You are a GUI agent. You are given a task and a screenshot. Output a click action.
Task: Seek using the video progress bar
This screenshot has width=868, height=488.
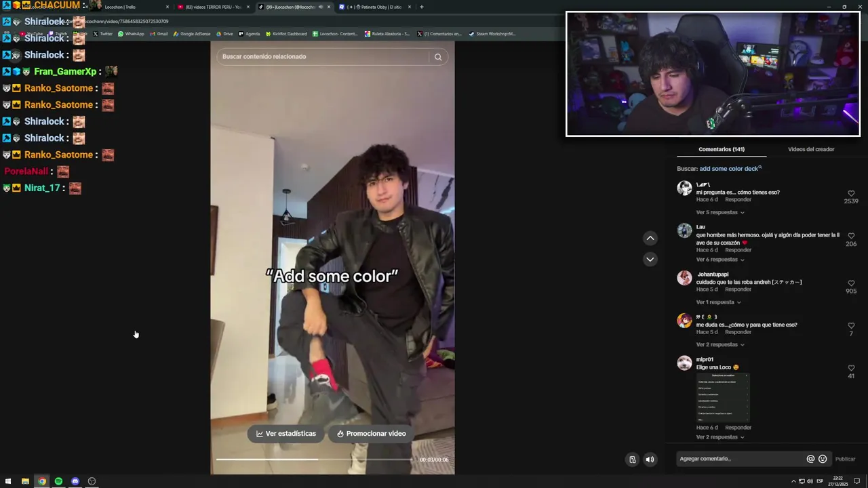(x=314, y=460)
